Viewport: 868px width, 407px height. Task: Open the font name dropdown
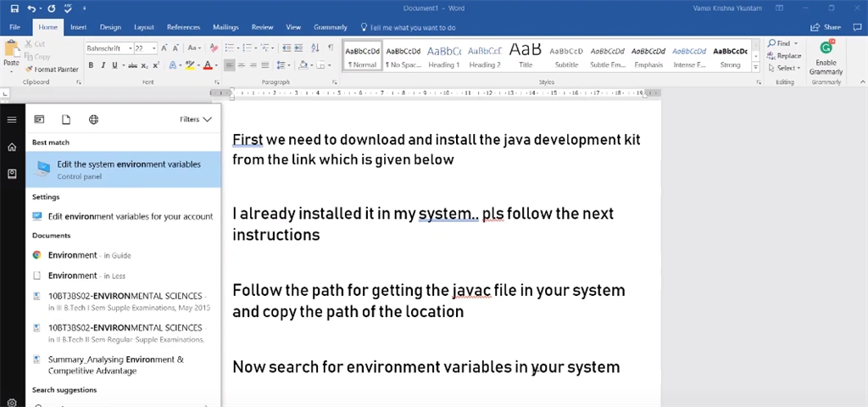(130, 48)
